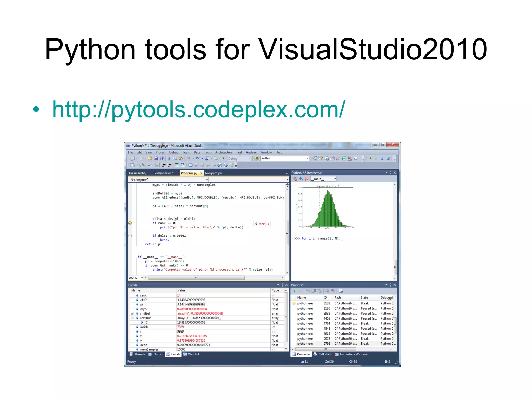Screen dimensions: 532x399
Task: Pin the Python 2.6 Interactive panel
Action: click(390, 173)
